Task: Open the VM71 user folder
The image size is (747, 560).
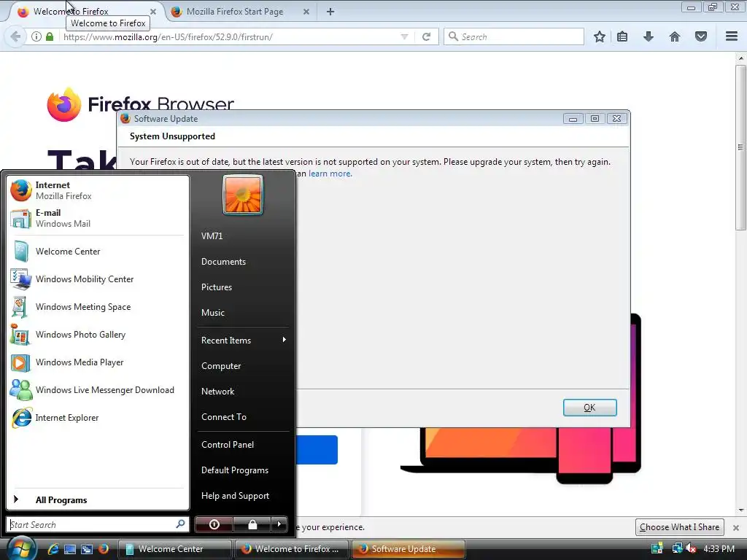Action: (x=243, y=236)
